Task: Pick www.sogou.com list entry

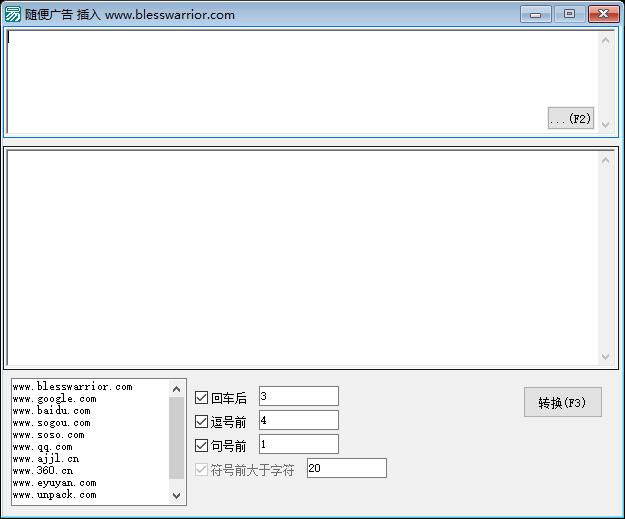Action: pyautogui.click(x=51, y=423)
